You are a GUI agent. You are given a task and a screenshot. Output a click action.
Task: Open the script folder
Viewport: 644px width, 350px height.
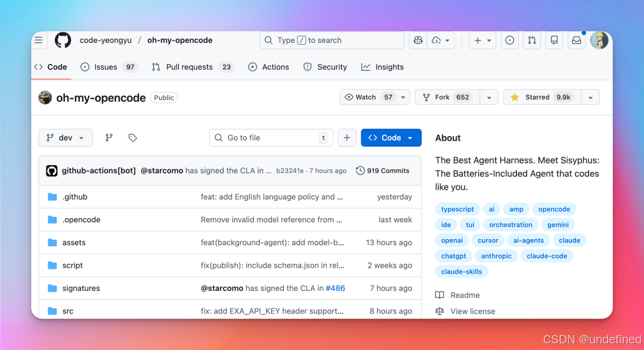coord(73,265)
